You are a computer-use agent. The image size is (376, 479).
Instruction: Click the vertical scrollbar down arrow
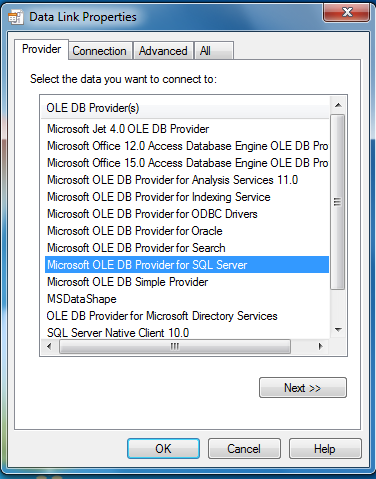click(x=338, y=330)
